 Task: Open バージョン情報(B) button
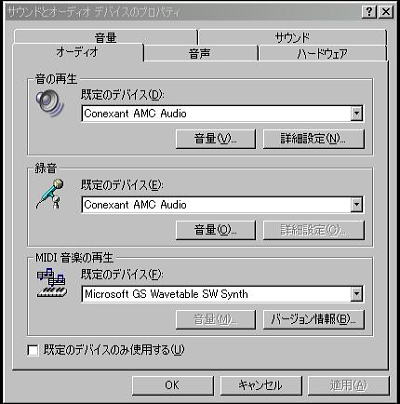[313, 319]
